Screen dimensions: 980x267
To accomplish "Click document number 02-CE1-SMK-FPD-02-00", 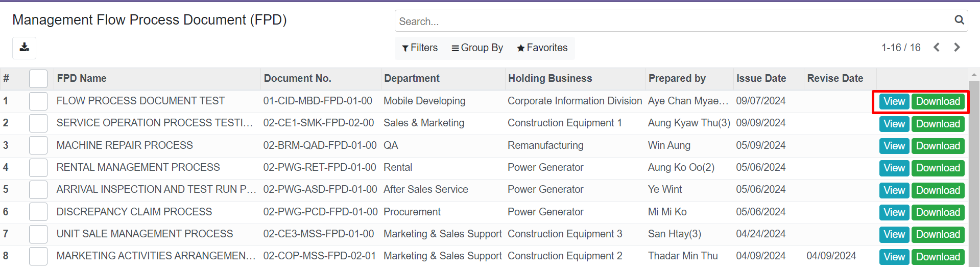I will tap(319, 123).
